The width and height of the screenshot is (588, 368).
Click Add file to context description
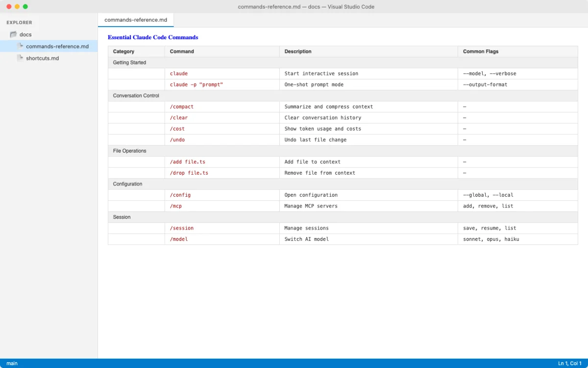(x=368, y=162)
